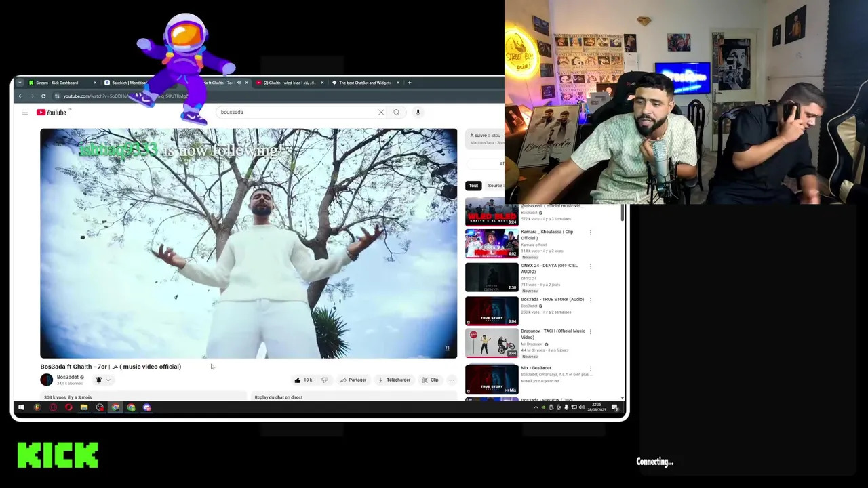This screenshot has width=868, height=488.
Task: Click the Télécharger download button
Action: (394, 380)
